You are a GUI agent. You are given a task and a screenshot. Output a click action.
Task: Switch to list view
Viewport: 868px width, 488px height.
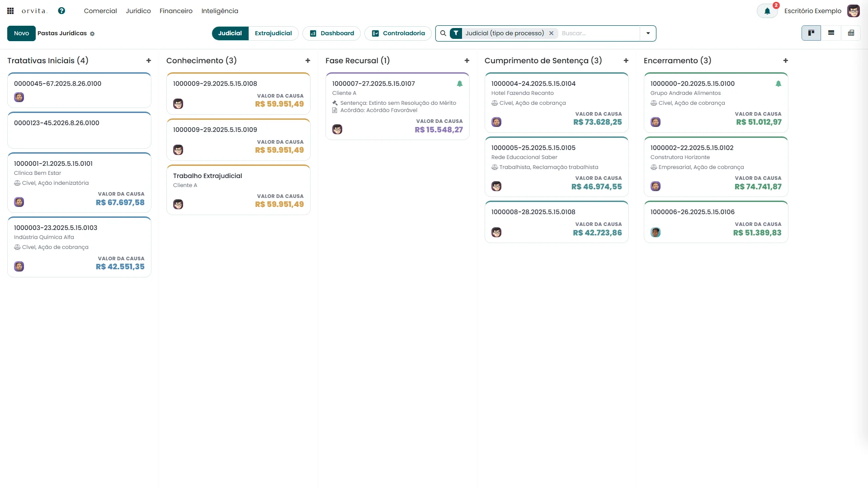tap(831, 33)
